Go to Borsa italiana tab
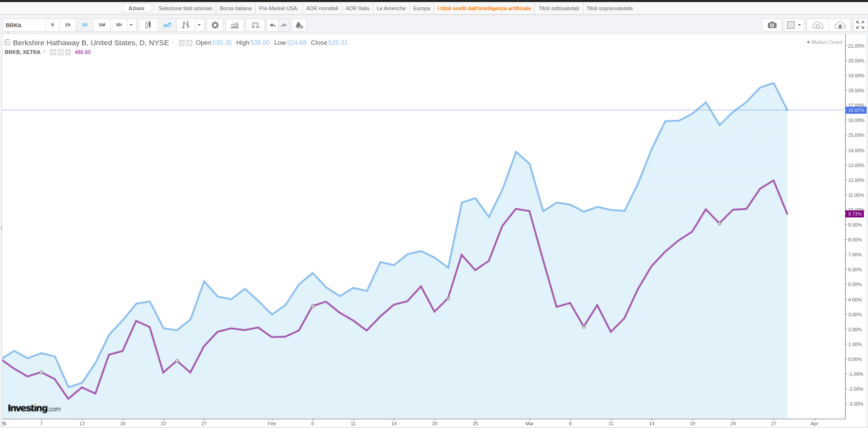This screenshot has height=428, width=868. point(236,8)
